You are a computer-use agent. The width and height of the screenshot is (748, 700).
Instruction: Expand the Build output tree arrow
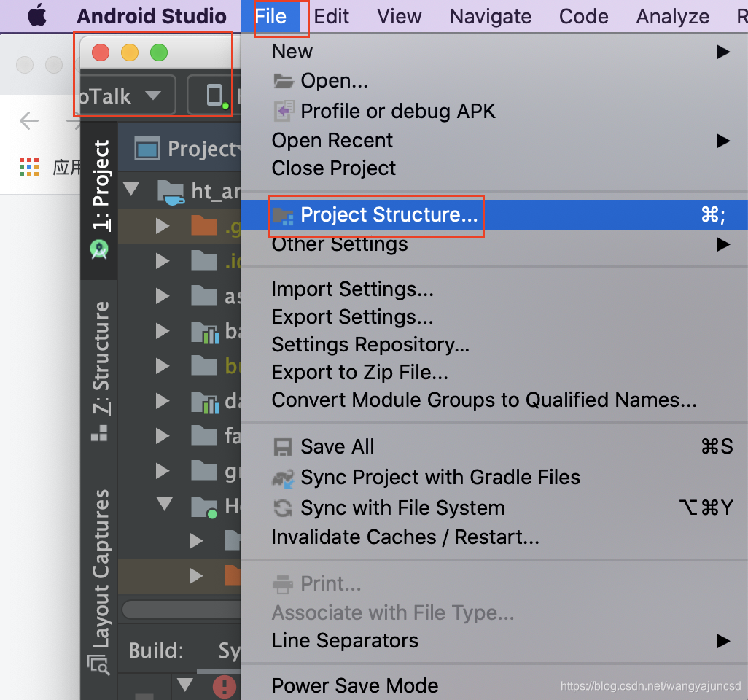tap(185, 684)
